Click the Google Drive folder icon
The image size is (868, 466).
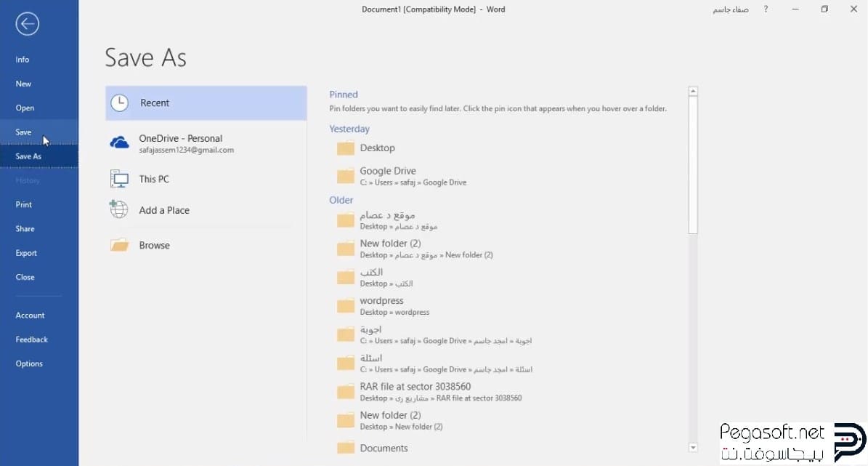click(346, 176)
